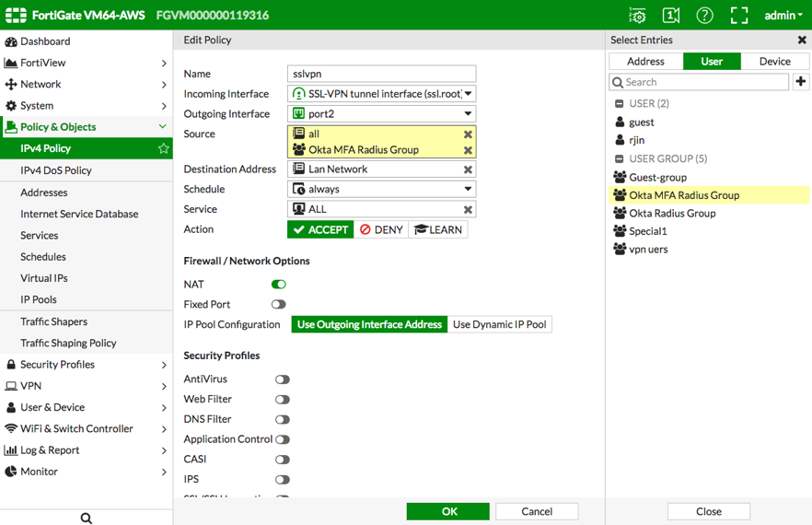
Task: Switch to the Address tab
Action: [x=645, y=61]
